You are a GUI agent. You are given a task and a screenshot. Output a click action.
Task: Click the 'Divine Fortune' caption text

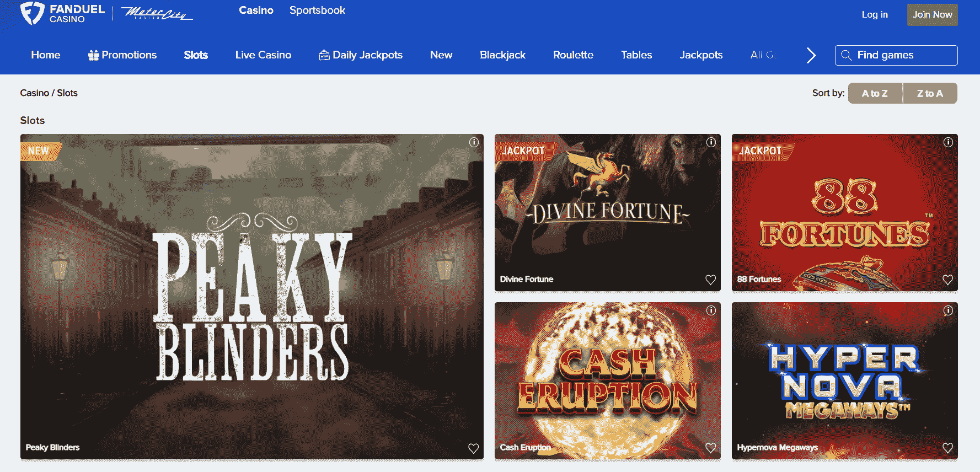pyautogui.click(x=527, y=280)
